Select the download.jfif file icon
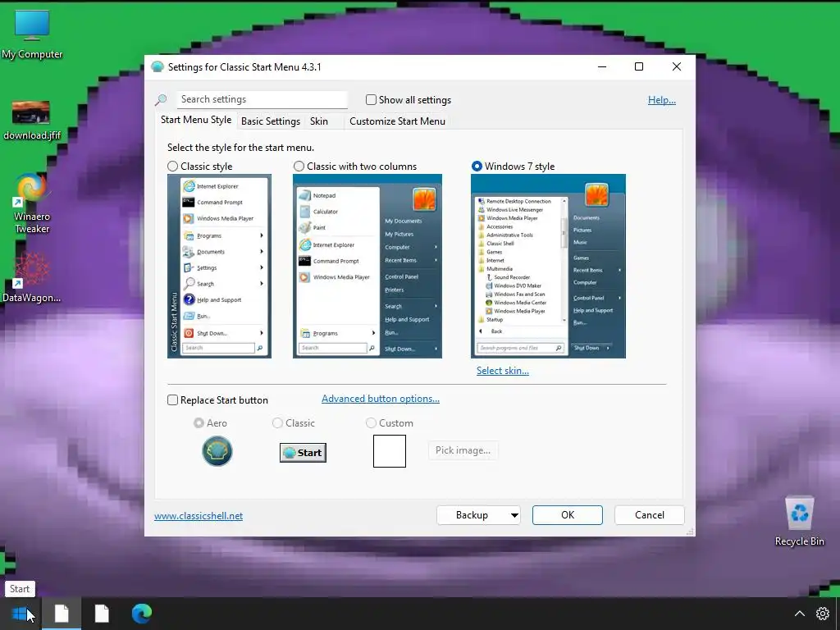This screenshot has width=840, height=630. [32, 120]
